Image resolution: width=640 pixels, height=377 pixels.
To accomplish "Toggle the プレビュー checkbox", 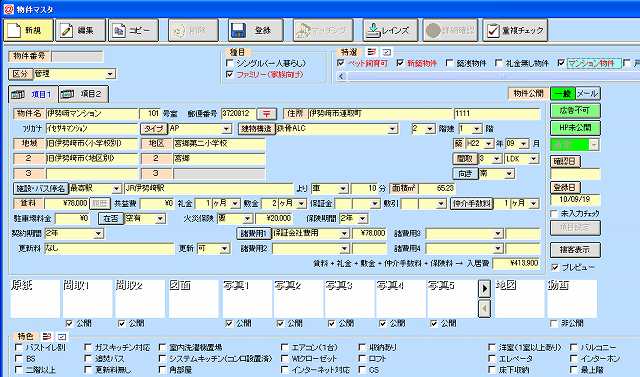I will pos(555,267).
